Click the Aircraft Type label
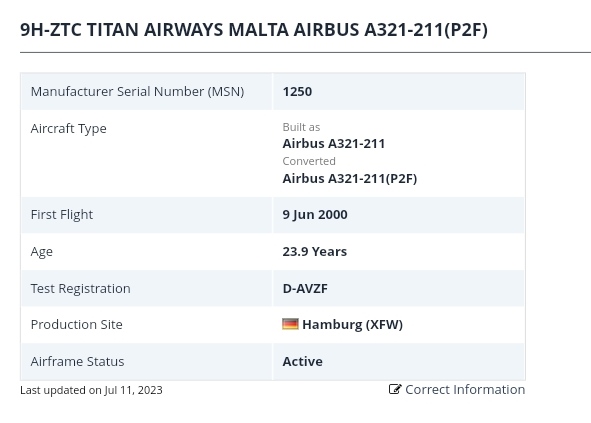The height and width of the screenshot is (423, 591). 69,129
